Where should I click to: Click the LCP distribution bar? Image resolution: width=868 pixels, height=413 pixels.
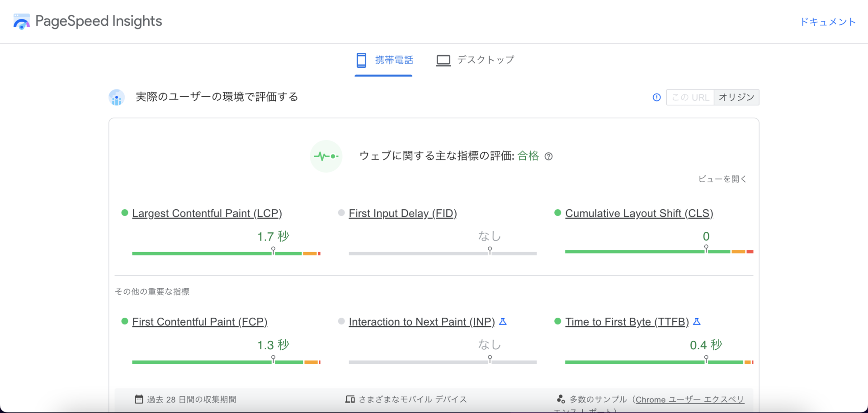(226, 253)
